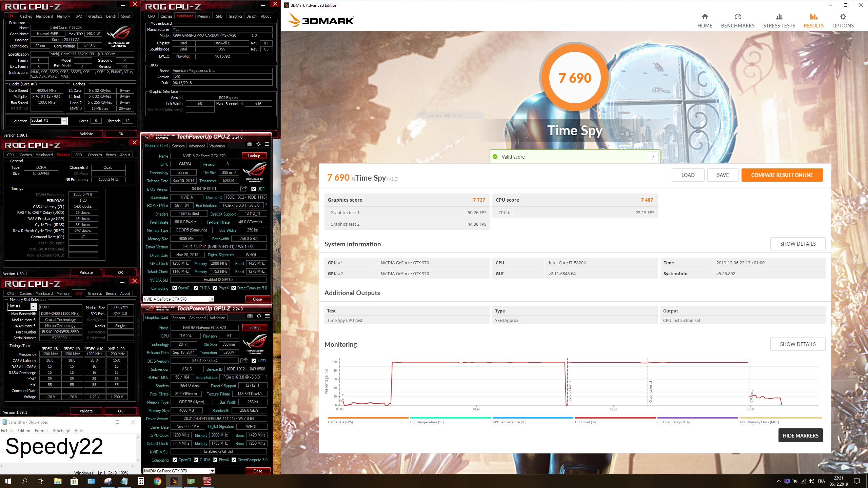
Task: Click Validate in CPU-Z SPD window
Action: 86,411
